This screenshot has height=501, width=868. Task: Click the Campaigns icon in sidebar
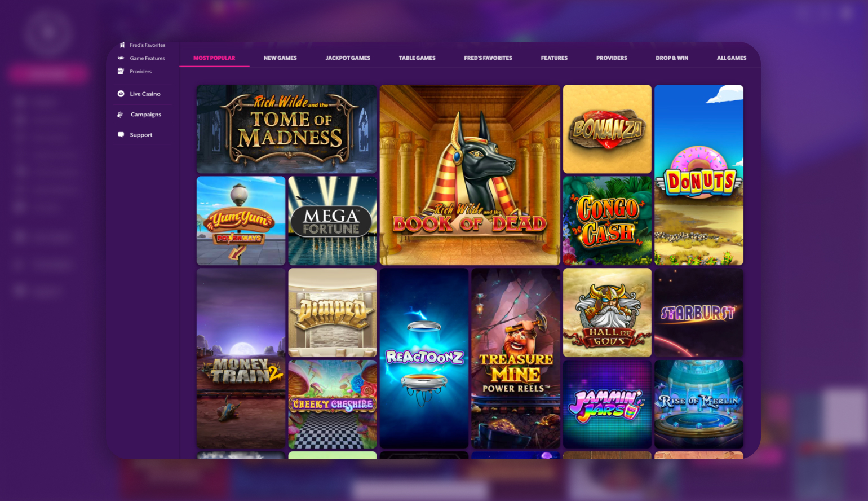(120, 115)
